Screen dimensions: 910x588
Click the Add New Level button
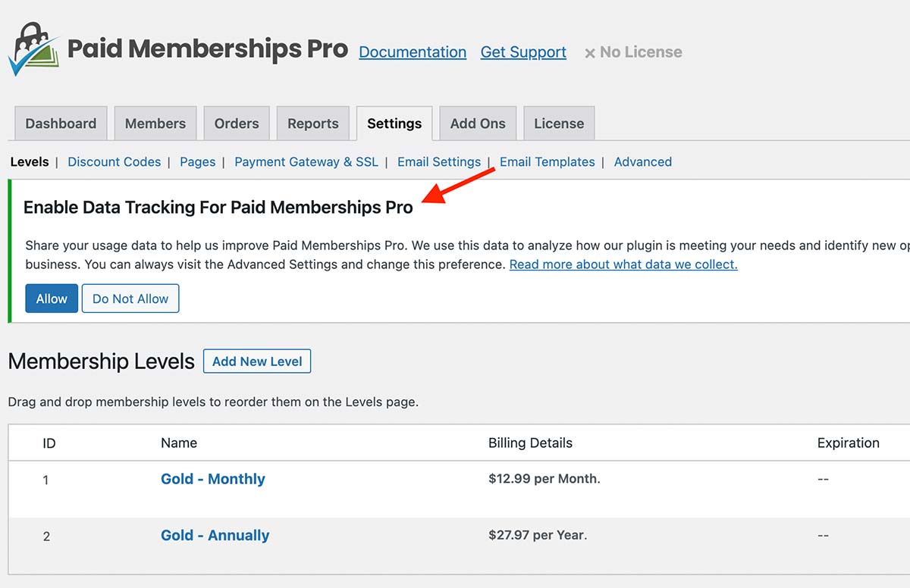[x=256, y=361]
